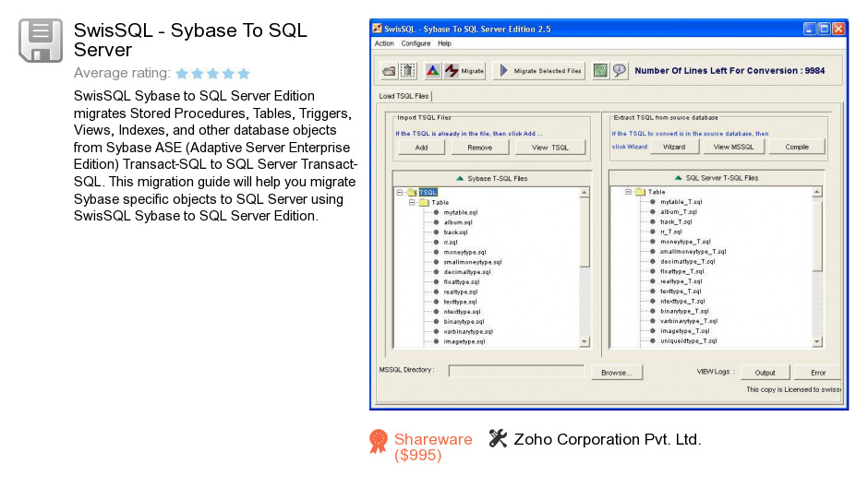
Task: Select texttype.sql file
Action: 460,302
